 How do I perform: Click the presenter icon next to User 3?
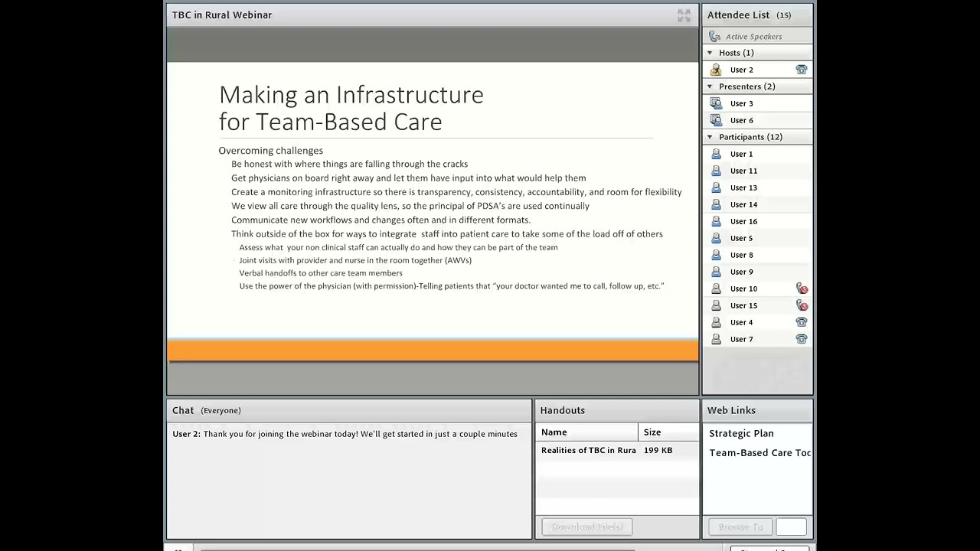click(716, 103)
